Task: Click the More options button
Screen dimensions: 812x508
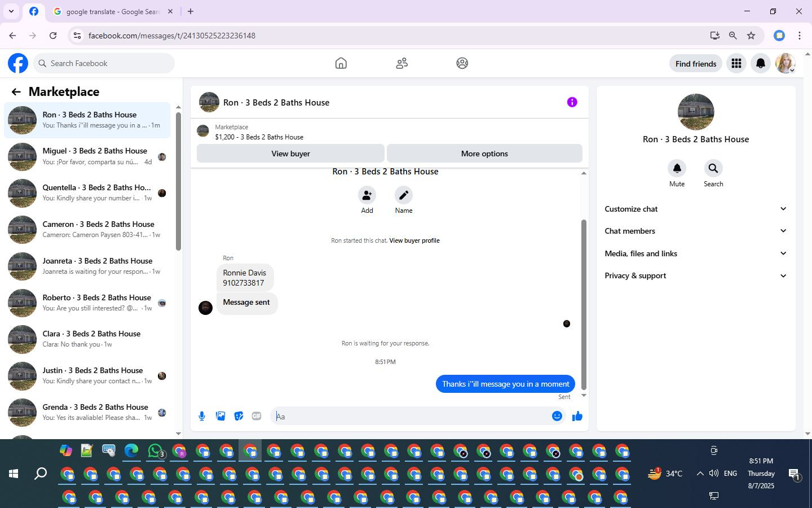Action: click(x=484, y=154)
